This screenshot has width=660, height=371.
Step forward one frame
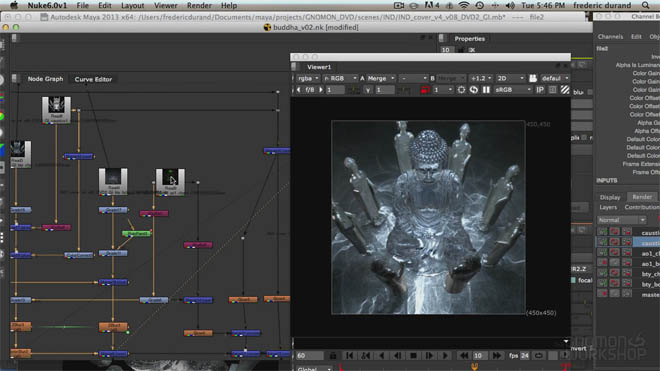click(x=429, y=356)
